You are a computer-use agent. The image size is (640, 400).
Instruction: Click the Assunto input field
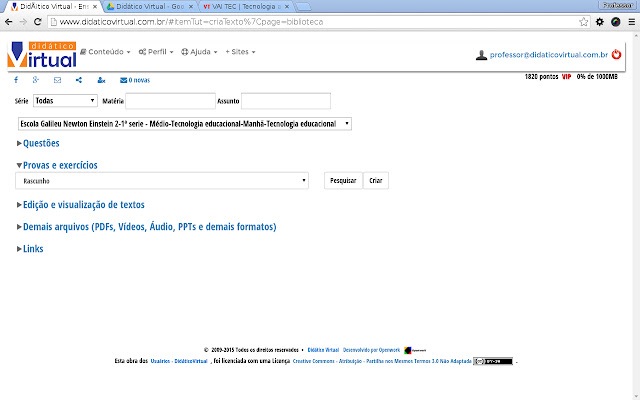[286, 101]
